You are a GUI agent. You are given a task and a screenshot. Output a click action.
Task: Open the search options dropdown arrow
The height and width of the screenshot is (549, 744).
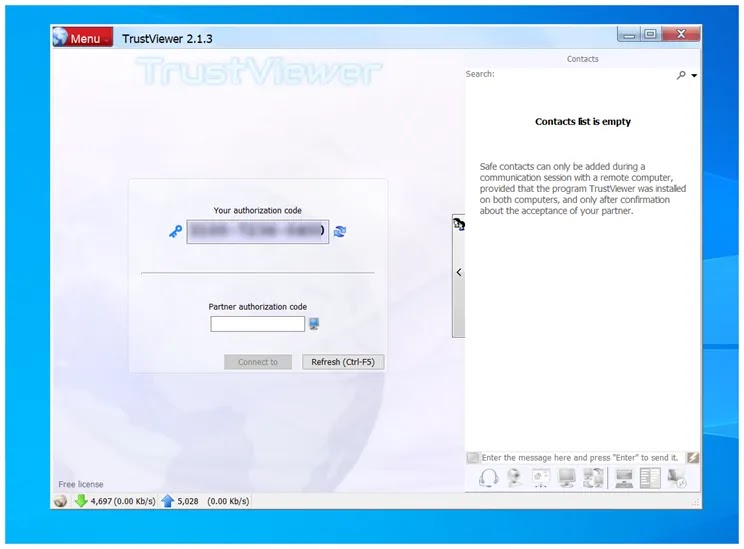pyautogui.click(x=694, y=75)
